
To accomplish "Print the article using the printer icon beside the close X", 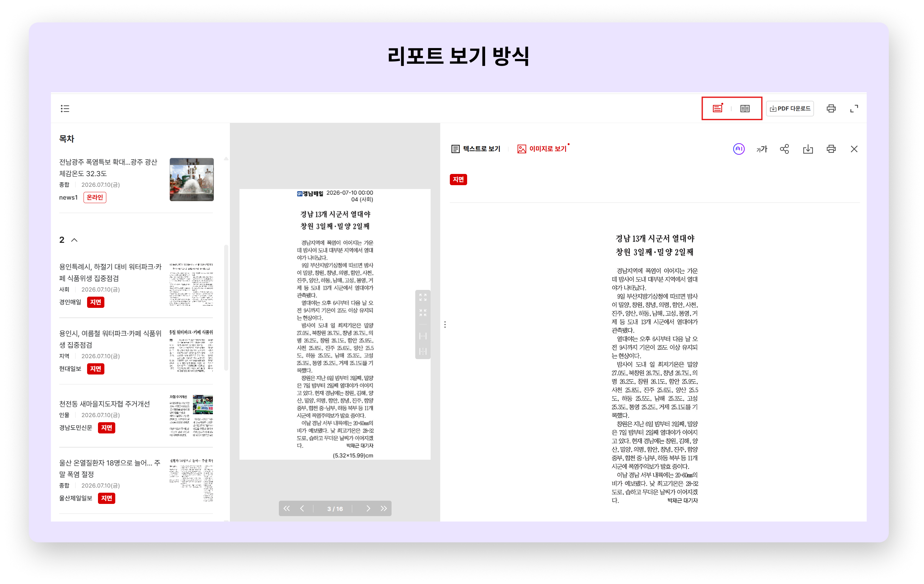I will click(x=831, y=149).
